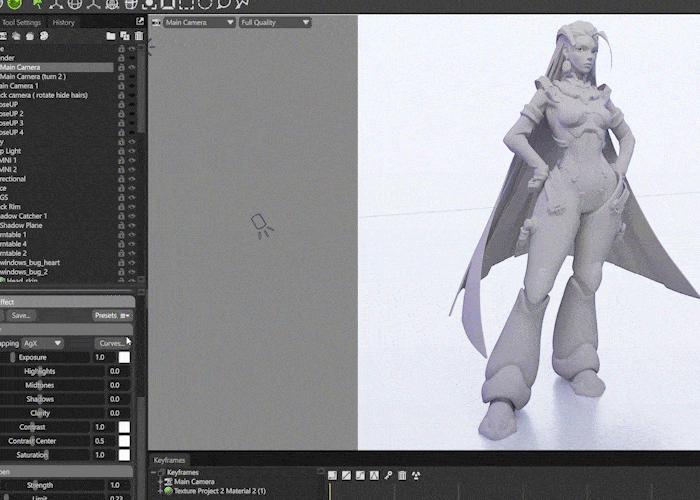Select the Main Camera (turn 2) row
Image resolution: width=700 pixels, height=500 pixels.
tap(56, 77)
